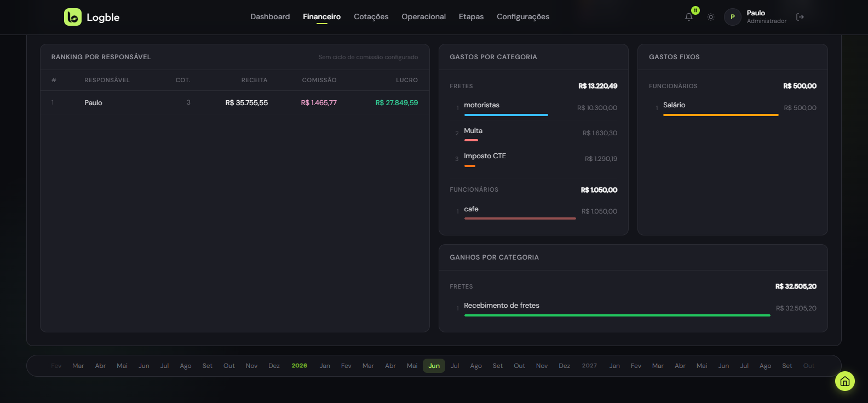The image size is (868, 403).
Task: Click the user avatar with letter P
Action: (733, 17)
